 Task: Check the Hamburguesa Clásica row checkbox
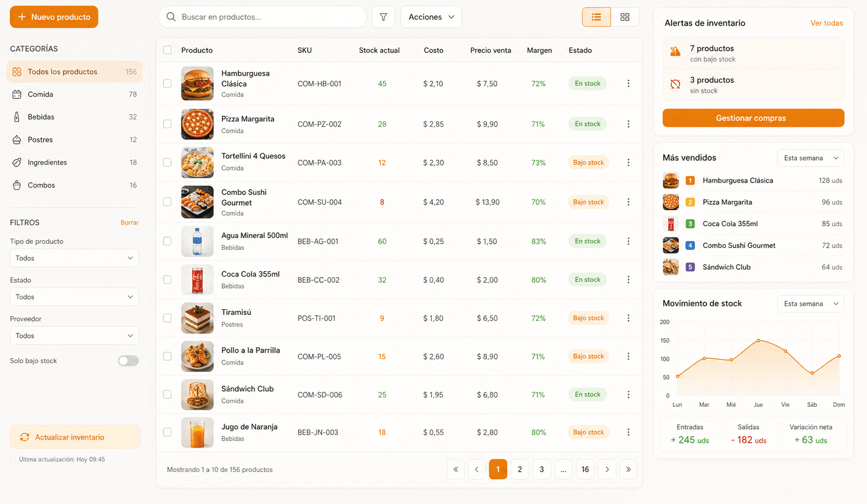click(x=167, y=84)
